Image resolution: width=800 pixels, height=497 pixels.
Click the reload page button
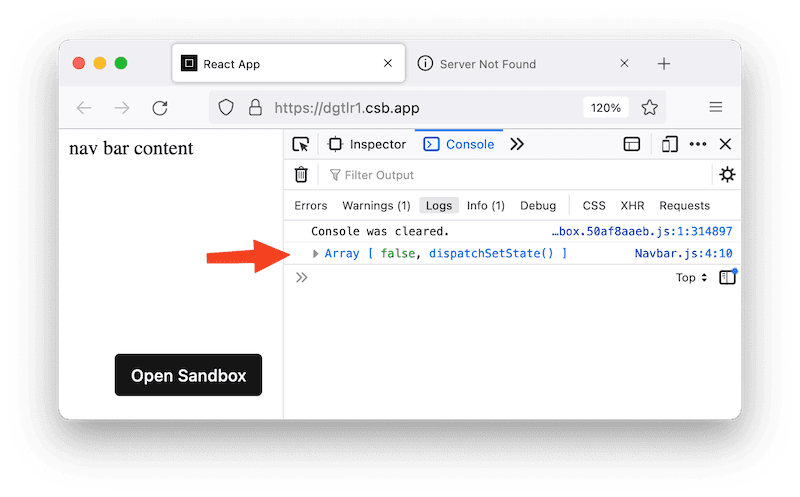coord(159,108)
